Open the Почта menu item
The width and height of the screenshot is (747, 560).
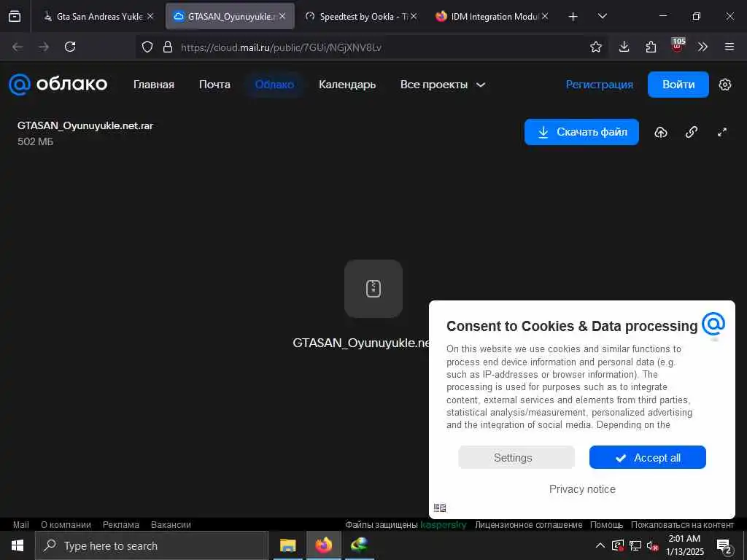[x=215, y=85]
